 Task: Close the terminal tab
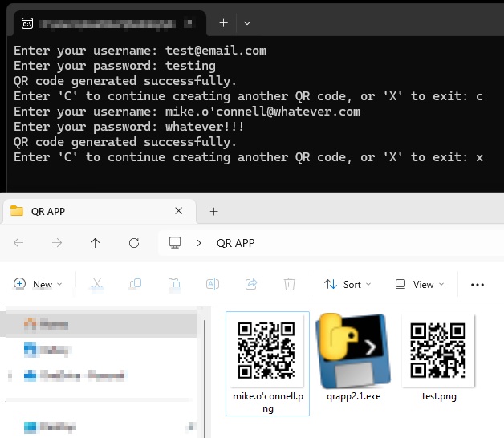click(x=189, y=23)
